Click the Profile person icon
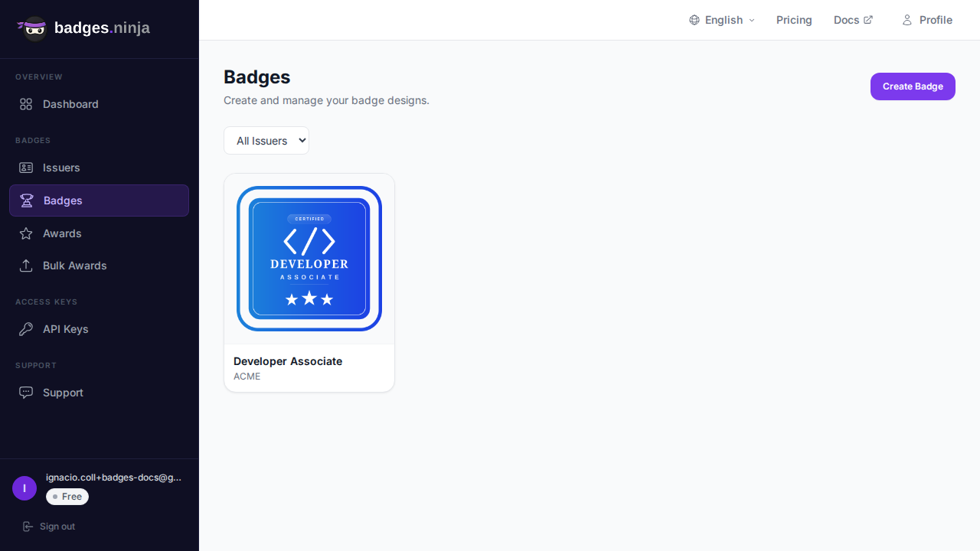Image resolution: width=980 pixels, height=551 pixels. click(907, 20)
